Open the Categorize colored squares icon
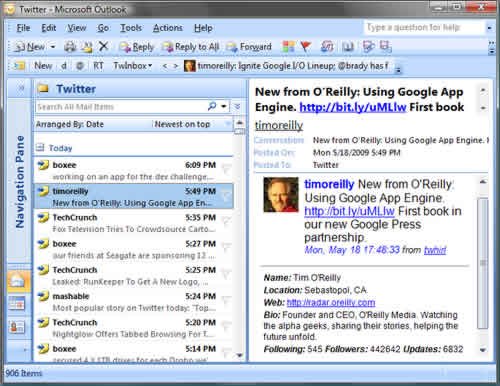 tap(288, 47)
